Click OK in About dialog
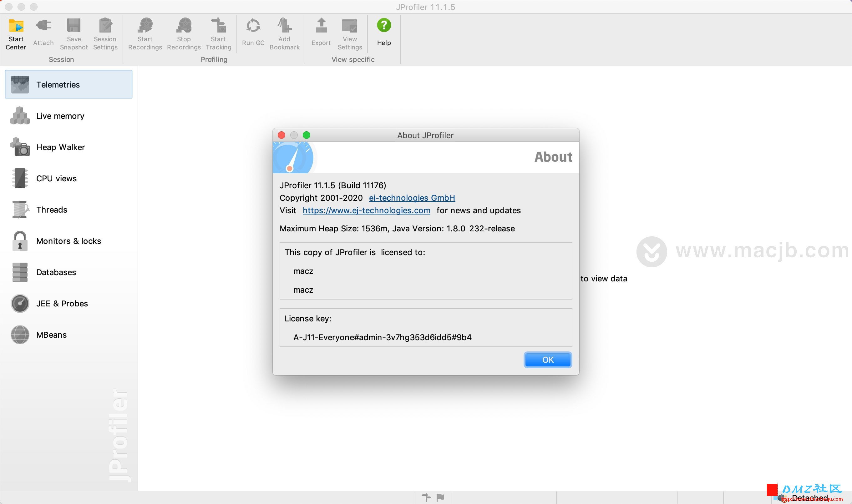852x504 pixels. (548, 360)
